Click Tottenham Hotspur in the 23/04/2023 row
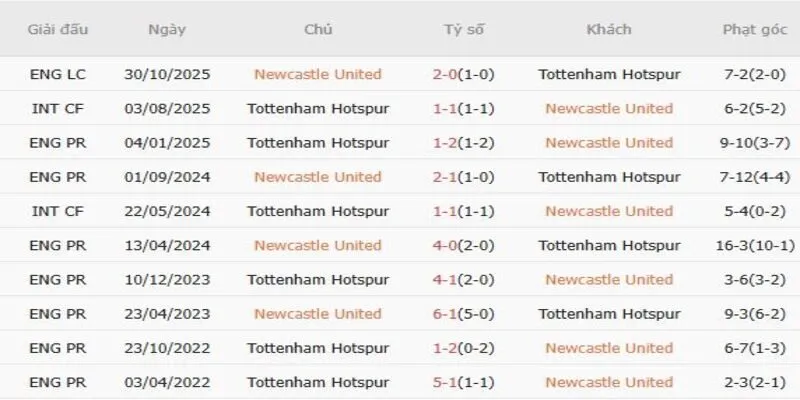 click(609, 314)
